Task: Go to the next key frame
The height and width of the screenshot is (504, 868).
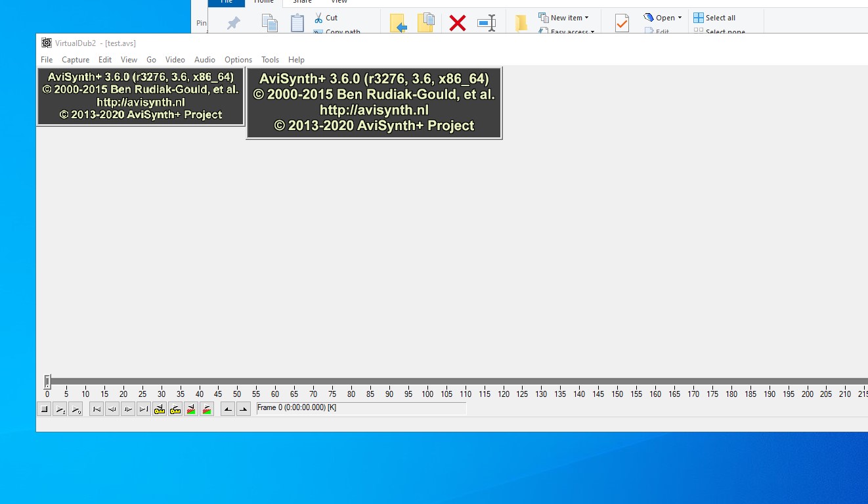Action: [175, 409]
